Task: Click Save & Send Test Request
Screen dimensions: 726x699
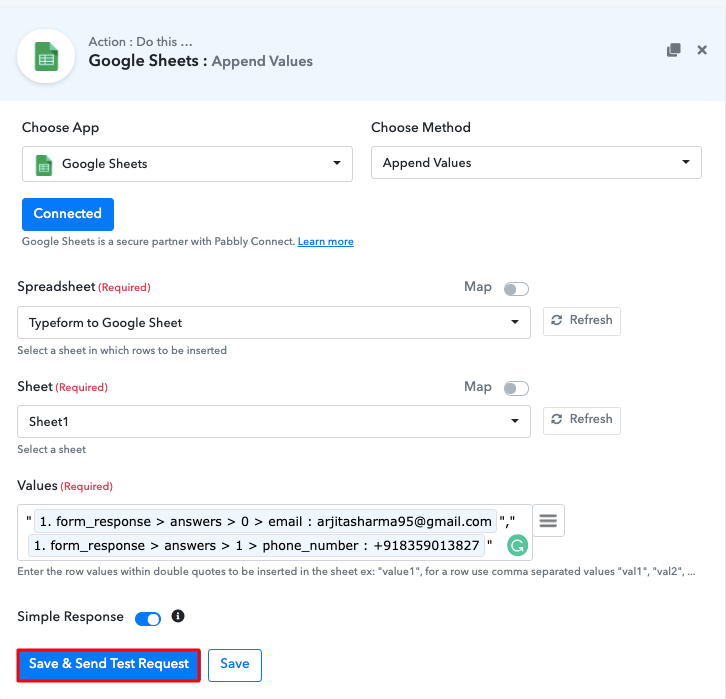Action: pyautogui.click(x=109, y=665)
